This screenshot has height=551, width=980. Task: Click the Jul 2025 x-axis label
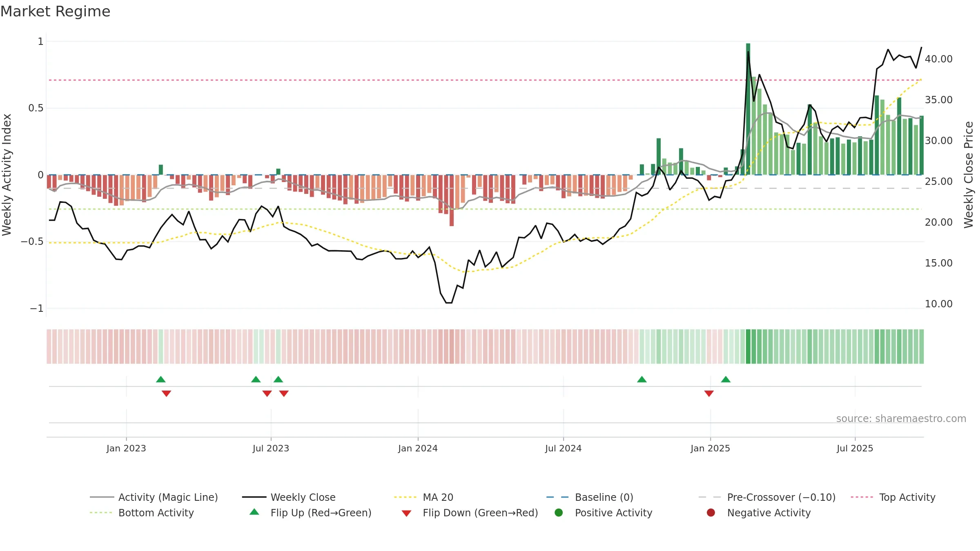click(855, 448)
